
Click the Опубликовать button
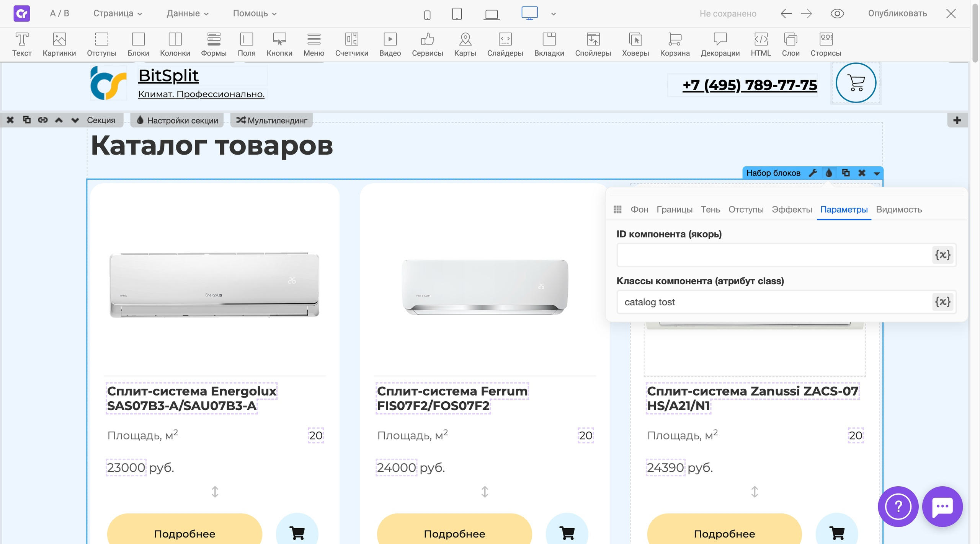(x=897, y=13)
